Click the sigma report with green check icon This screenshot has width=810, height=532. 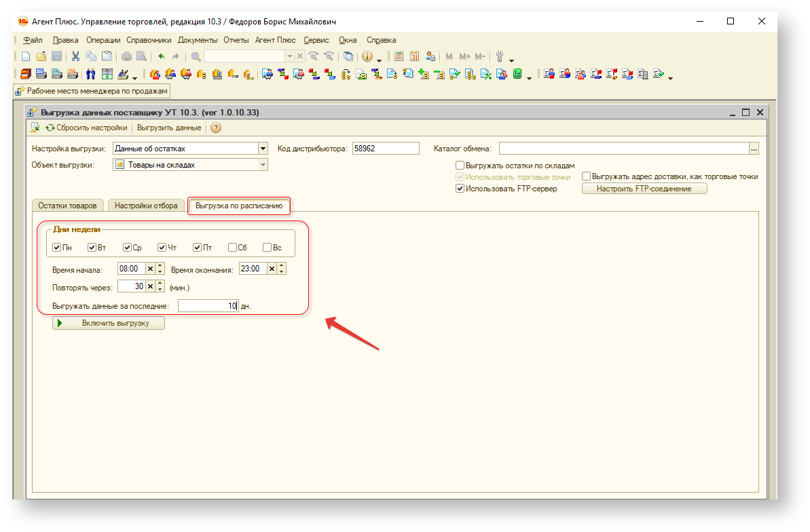658,74
